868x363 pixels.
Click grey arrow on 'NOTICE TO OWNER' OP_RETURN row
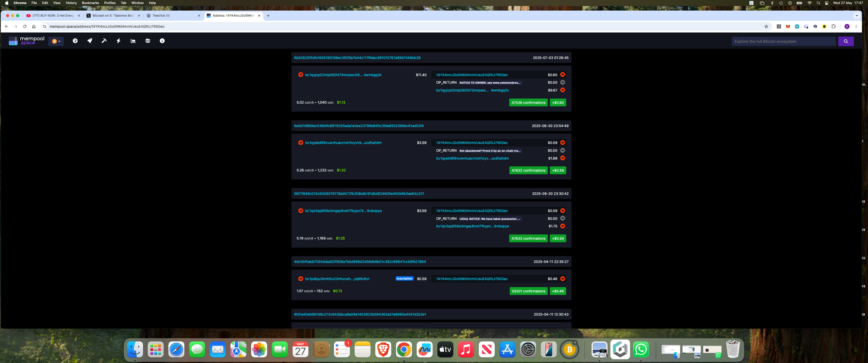(563, 82)
